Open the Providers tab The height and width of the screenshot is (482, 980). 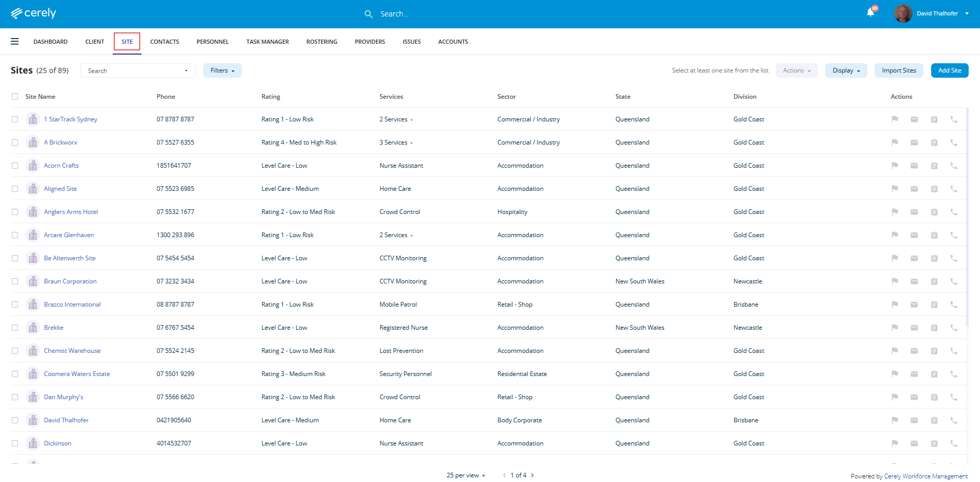(x=370, y=42)
